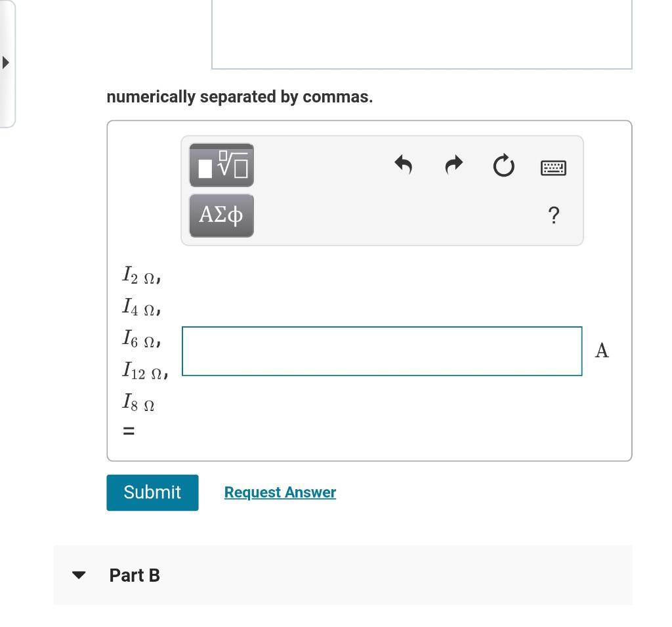672x627 pixels.
Task: Select the square root template button
Action: tap(220, 165)
